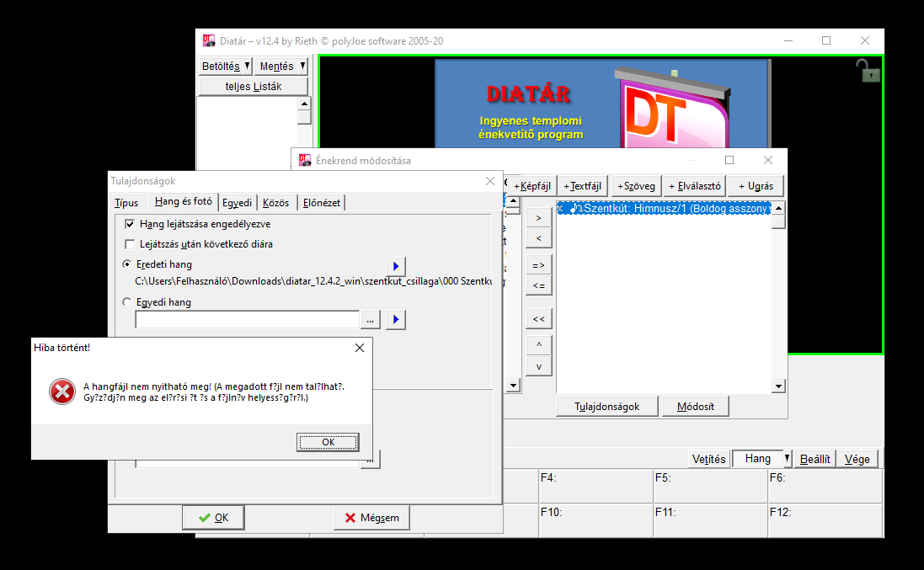
Task: Open Beállít settings button
Action: [815, 459]
